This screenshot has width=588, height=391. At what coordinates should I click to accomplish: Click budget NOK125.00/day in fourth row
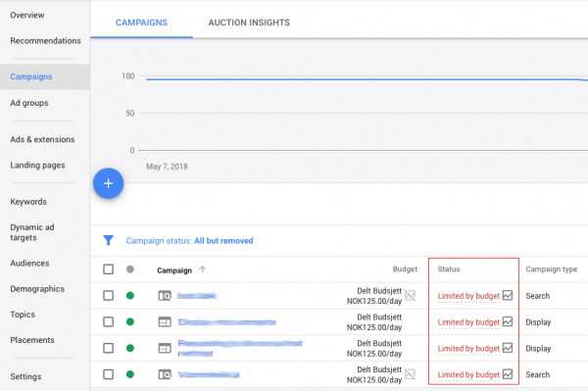point(374,379)
